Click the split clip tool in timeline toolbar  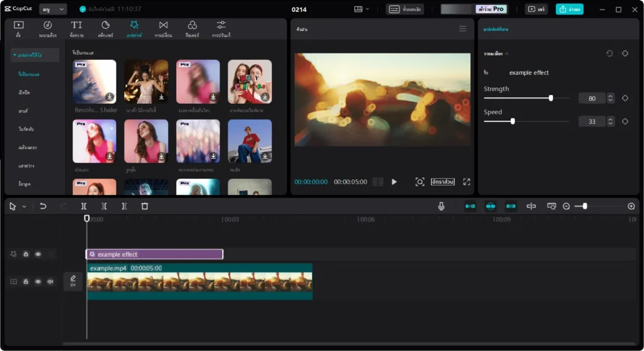84,206
